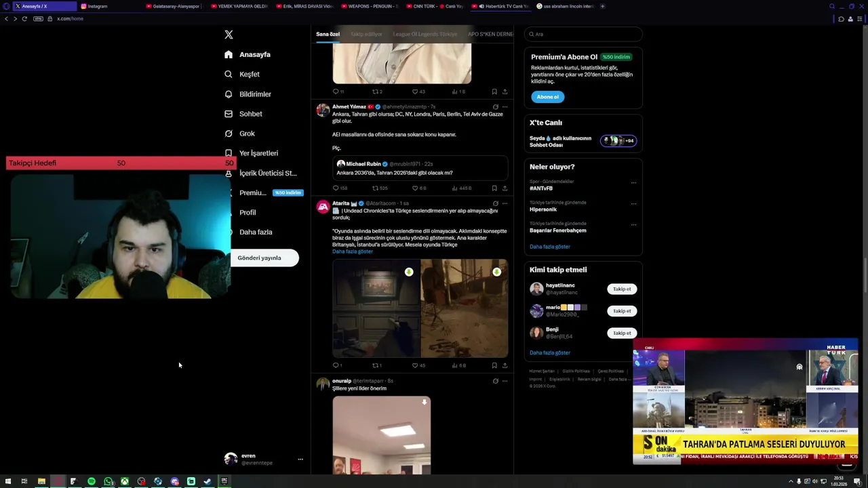
Task: Open Windows Start menu
Action: [x=8, y=481]
